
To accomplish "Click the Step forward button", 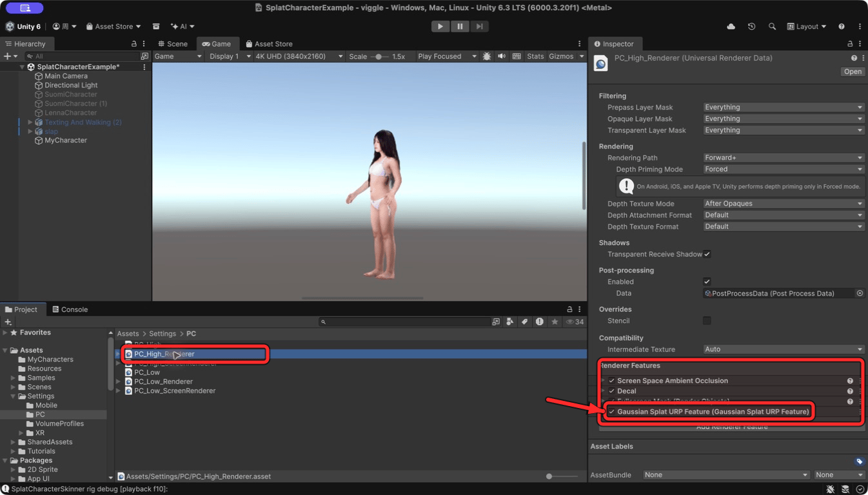I will (x=479, y=26).
